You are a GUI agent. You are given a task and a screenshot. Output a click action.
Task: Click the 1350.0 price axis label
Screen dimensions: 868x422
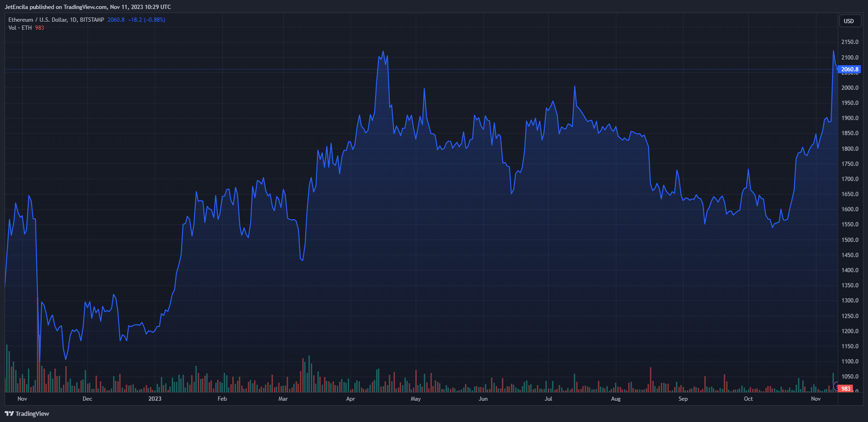pos(850,285)
